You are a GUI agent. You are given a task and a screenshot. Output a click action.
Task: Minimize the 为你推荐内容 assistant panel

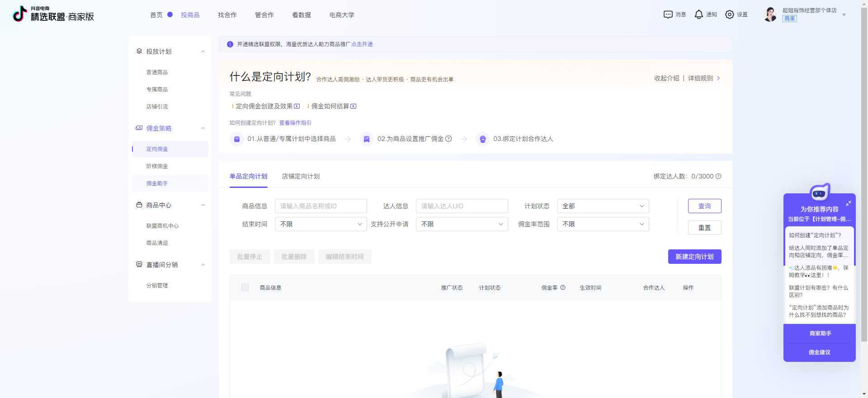pyautogui.click(x=849, y=203)
